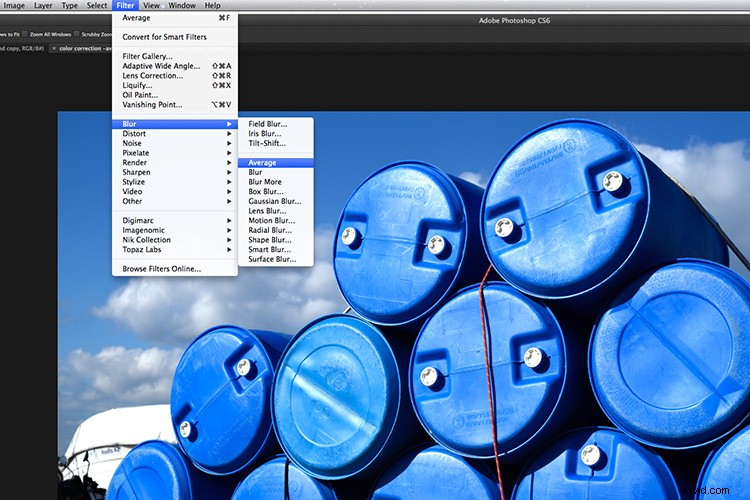The width and height of the screenshot is (750, 500).
Task: Open the Box Blur... dialog
Action: coord(276,191)
